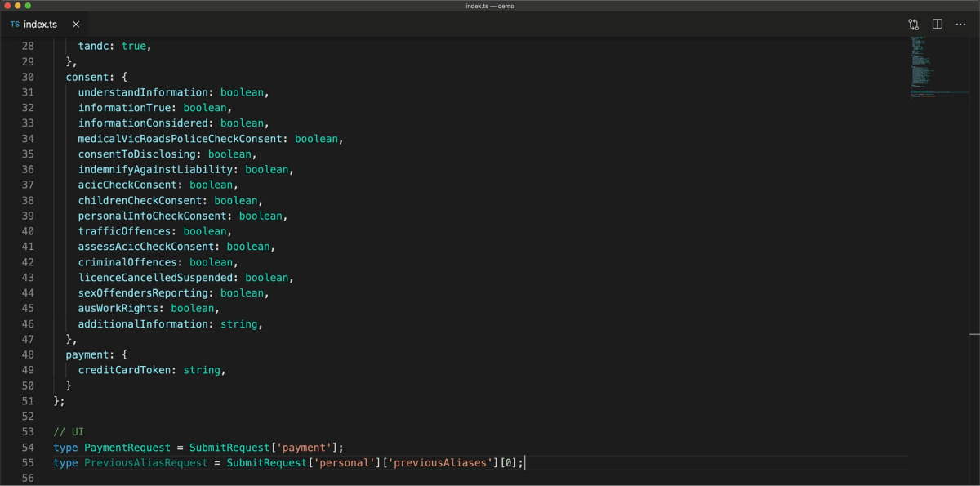
Task: Select the index.ts editor tab
Action: click(x=41, y=25)
